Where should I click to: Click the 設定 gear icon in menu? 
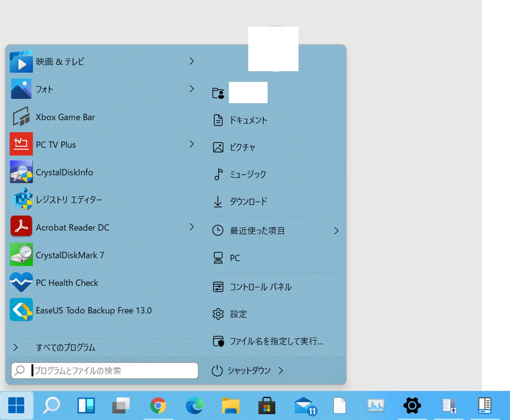click(218, 314)
